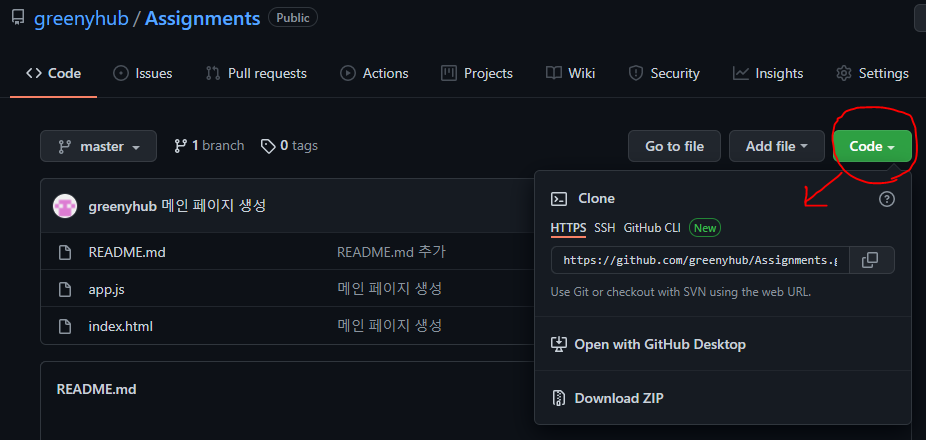Viewport: 926px width, 440px height.
Task: Click the Wiki book icon
Action: click(x=553, y=73)
